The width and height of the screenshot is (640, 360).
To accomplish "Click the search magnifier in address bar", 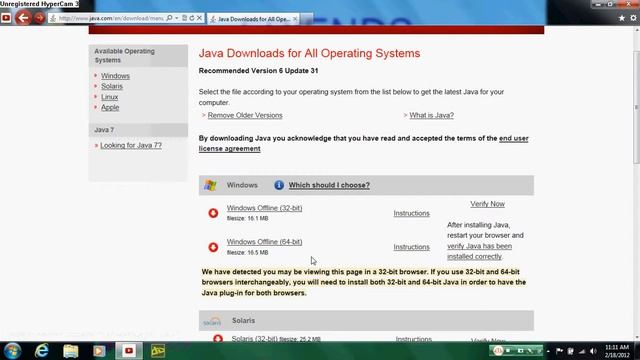I will [169, 18].
